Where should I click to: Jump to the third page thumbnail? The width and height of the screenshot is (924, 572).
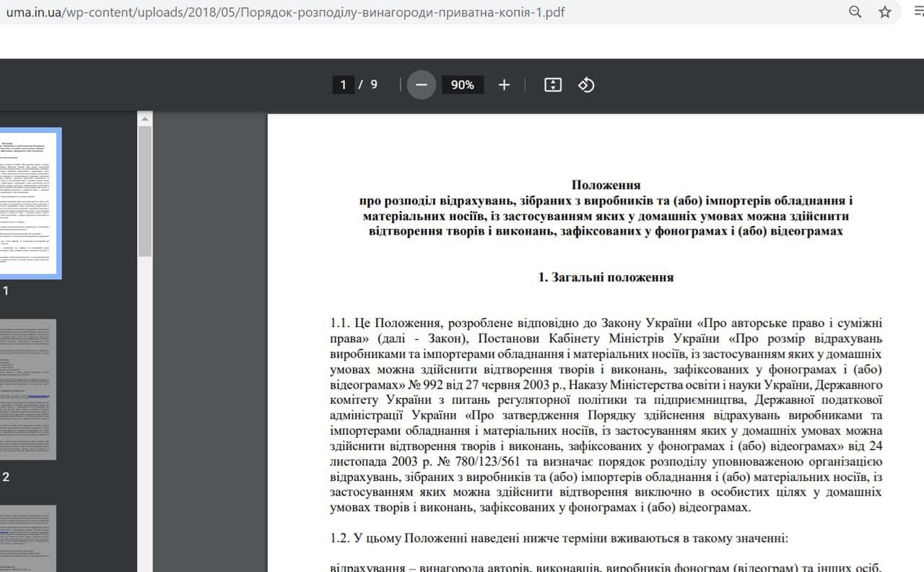(x=27, y=538)
